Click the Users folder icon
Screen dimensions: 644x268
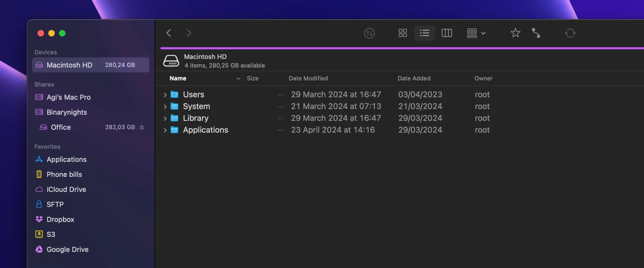174,94
